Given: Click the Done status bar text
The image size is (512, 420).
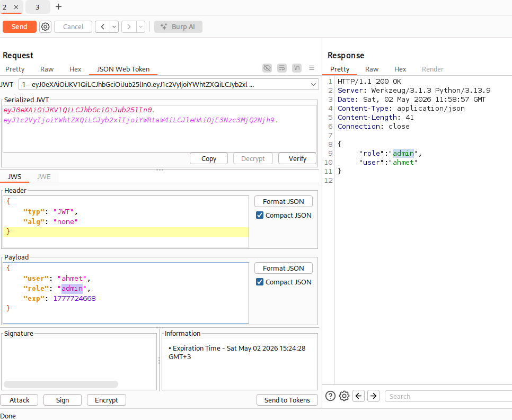Looking at the screenshot, I should pos(8,416).
